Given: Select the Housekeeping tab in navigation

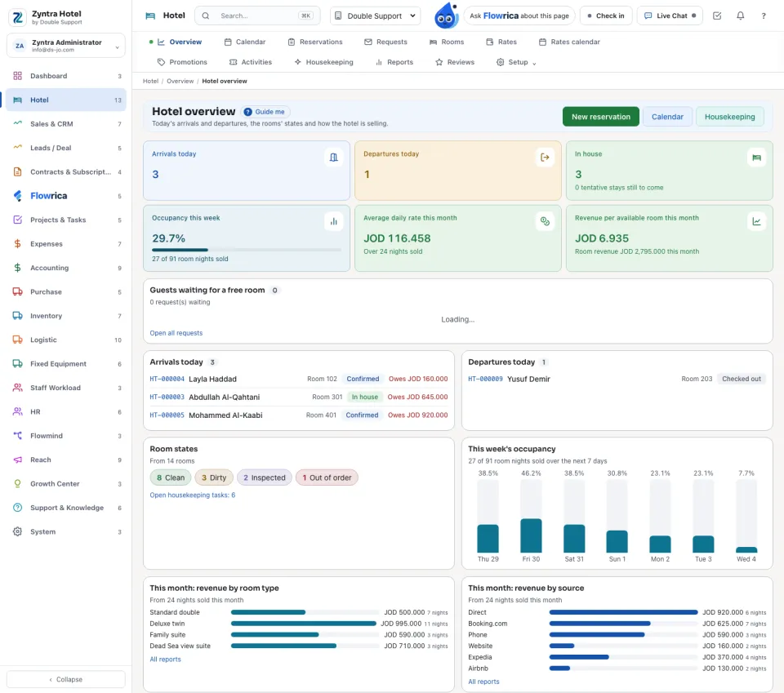Looking at the screenshot, I should tap(324, 62).
